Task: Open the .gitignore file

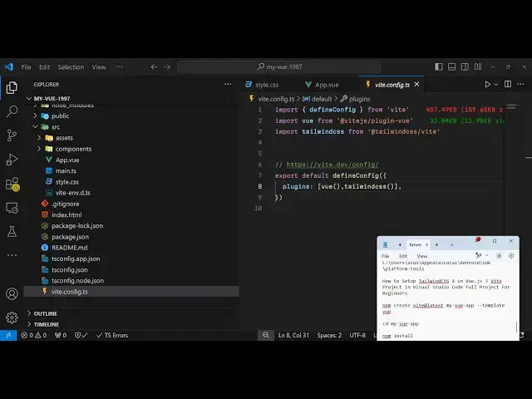Action: (65, 204)
